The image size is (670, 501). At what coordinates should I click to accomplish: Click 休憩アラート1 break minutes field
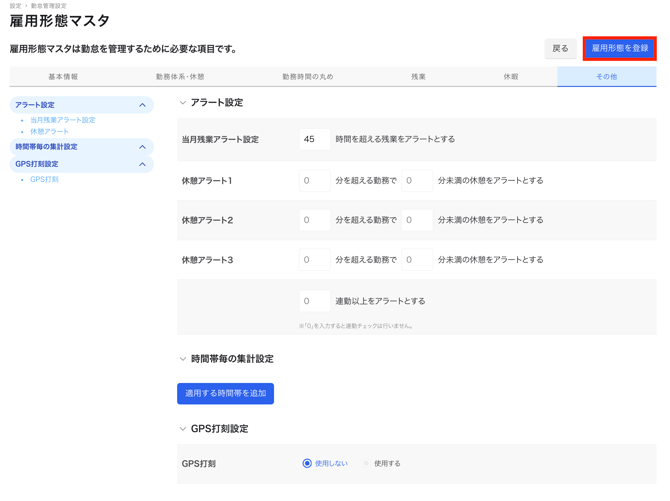point(417,180)
